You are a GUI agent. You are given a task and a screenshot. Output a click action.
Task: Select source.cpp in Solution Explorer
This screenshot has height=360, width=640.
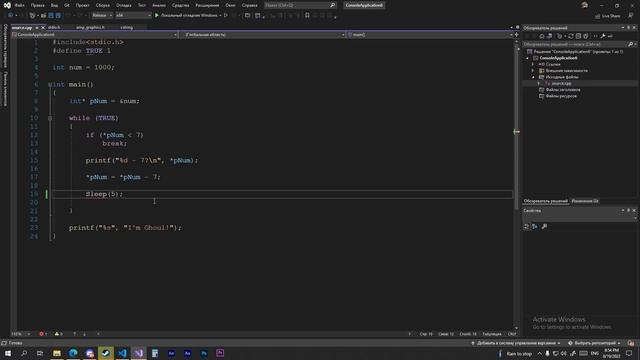pyautogui.click(x=561, y=83)
